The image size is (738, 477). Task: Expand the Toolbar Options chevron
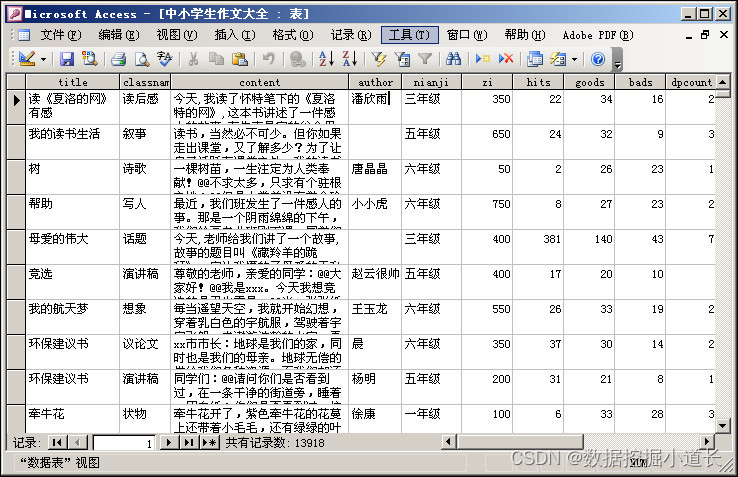(618, 62)
